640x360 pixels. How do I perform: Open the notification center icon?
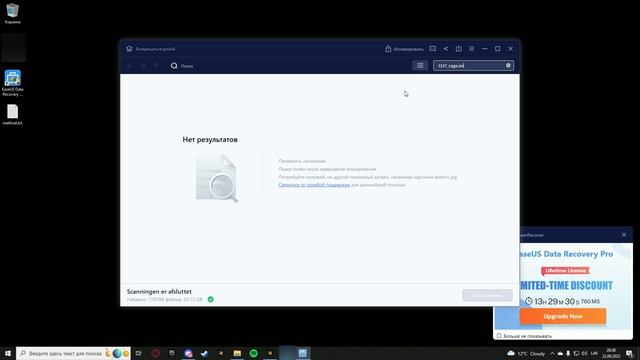[x=629, y=353]
